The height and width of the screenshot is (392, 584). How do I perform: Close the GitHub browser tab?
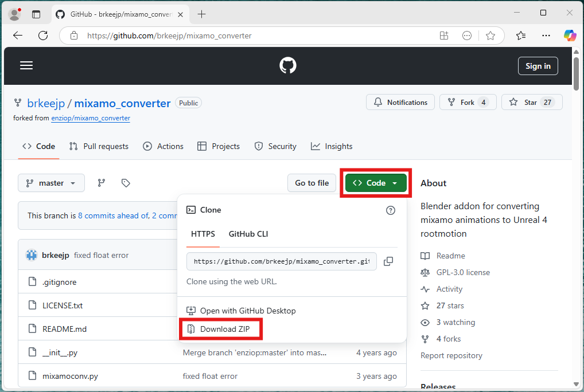coord(180,14)
